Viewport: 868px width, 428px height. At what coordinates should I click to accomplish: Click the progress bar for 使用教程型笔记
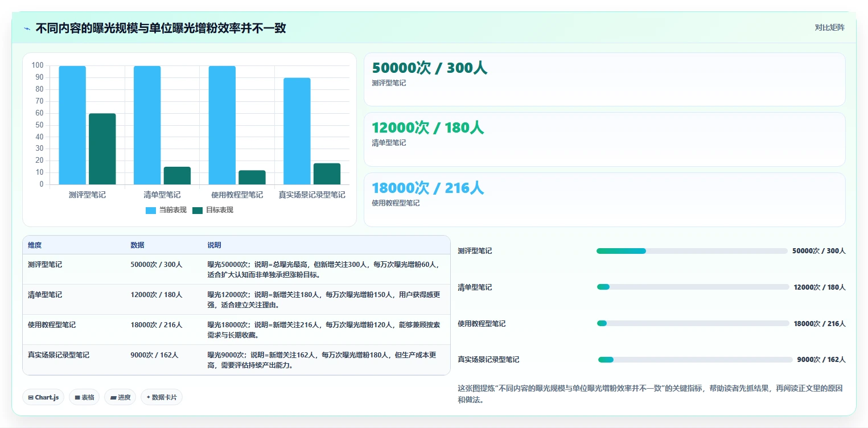[x=693, y=323]
